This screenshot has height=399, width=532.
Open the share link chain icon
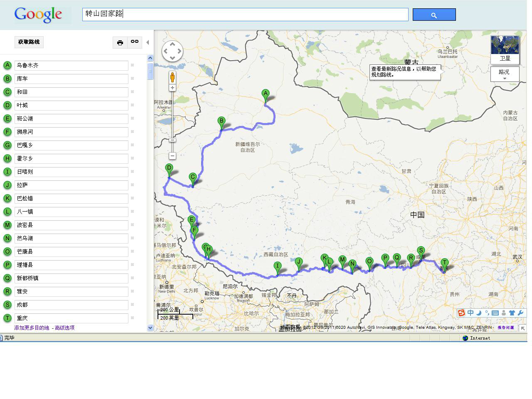click(135, 42)
